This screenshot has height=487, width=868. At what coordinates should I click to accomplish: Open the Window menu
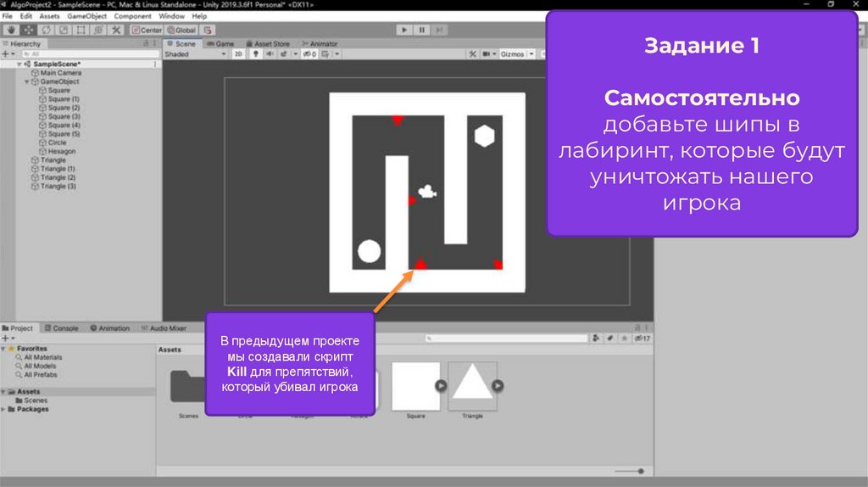(171, 16)
